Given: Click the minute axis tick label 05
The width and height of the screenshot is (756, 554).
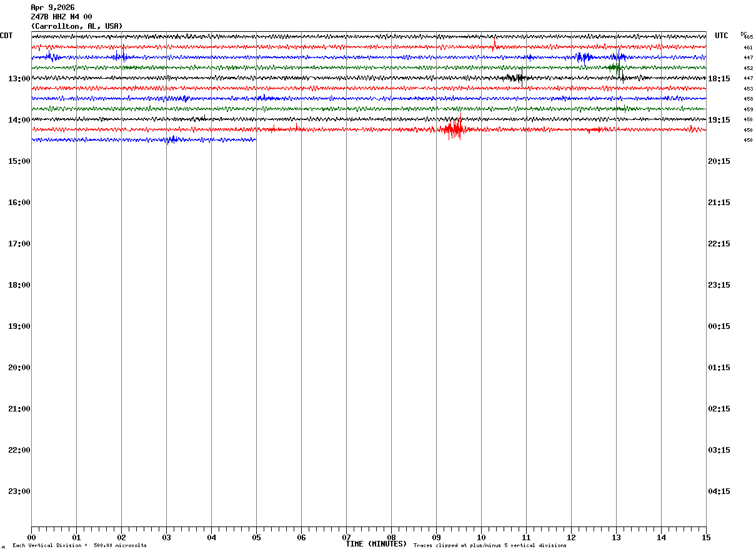Looking at the screenshot, I should click(x=256, y=537).
